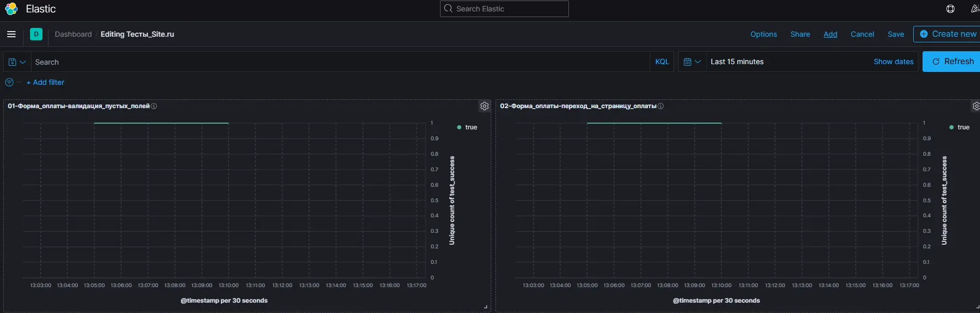Open the date quick menu calendar dropdown
This screenshot has height=313, width=980.
(x=692, y=62)
